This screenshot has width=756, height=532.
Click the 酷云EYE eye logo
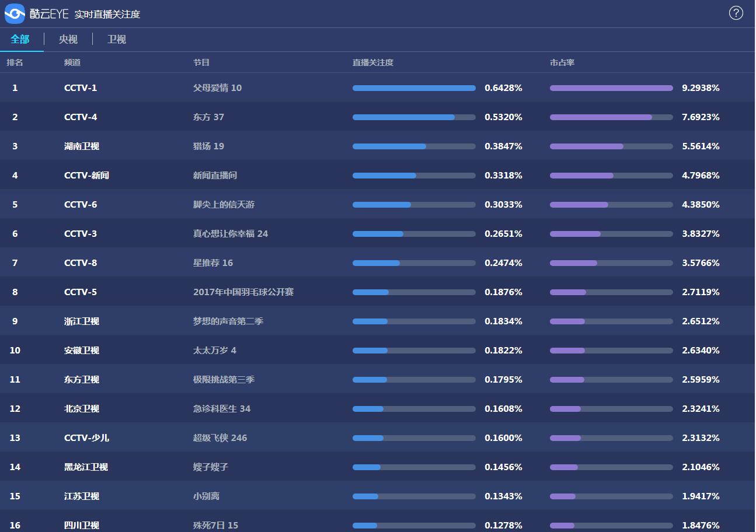coord(15,13)
